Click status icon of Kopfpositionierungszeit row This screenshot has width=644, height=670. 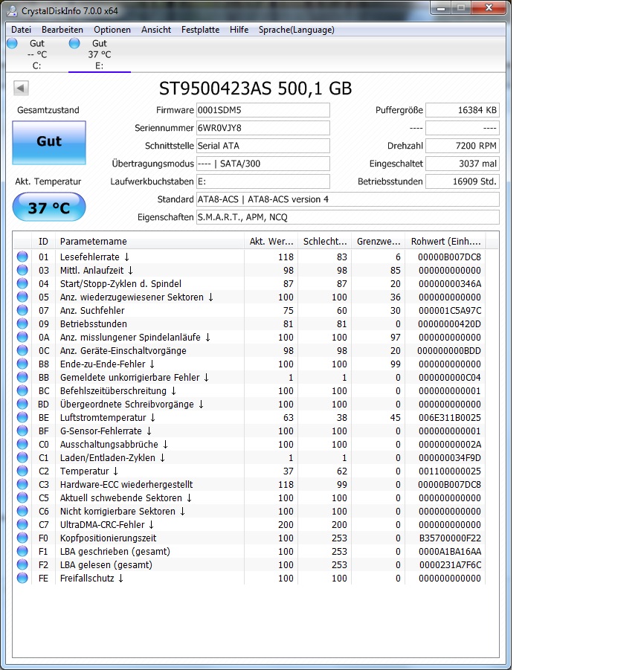click(22, 538)
